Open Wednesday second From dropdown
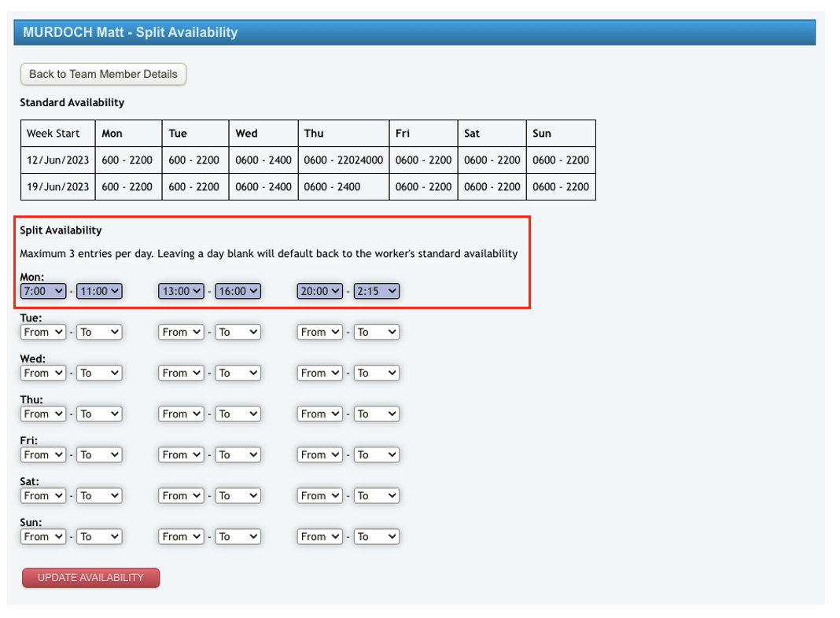Screen dimensions: 840x618 (181, 373)
